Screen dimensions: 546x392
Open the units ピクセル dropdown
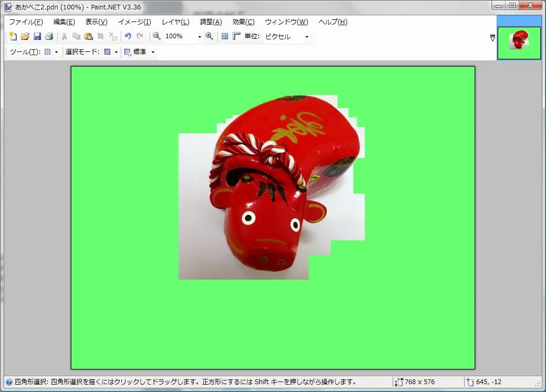[x=307, y=37]
